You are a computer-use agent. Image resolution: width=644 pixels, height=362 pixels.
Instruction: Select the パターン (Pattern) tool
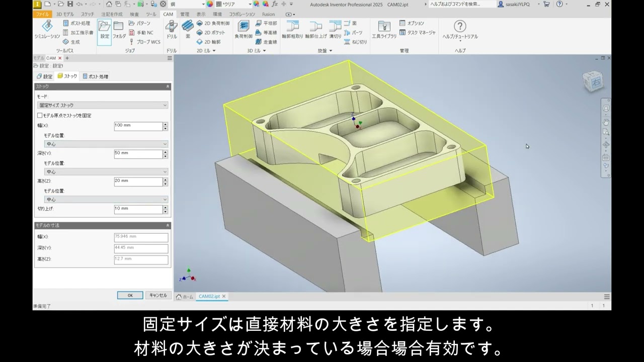click(139, 23)
